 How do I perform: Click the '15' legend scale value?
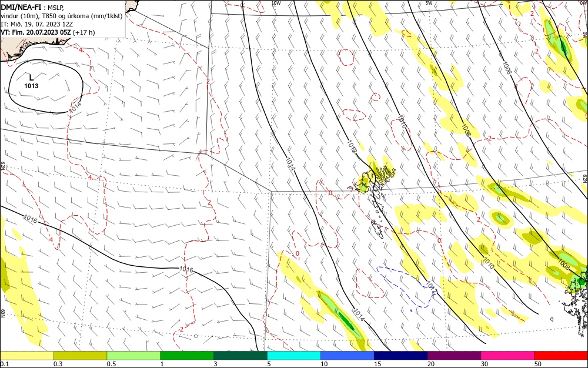377,364
